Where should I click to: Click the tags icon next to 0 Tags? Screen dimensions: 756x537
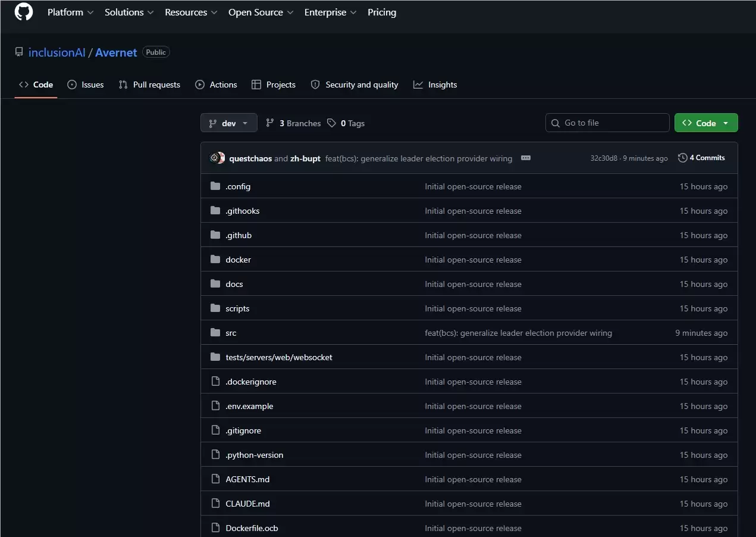coord(331,123)
